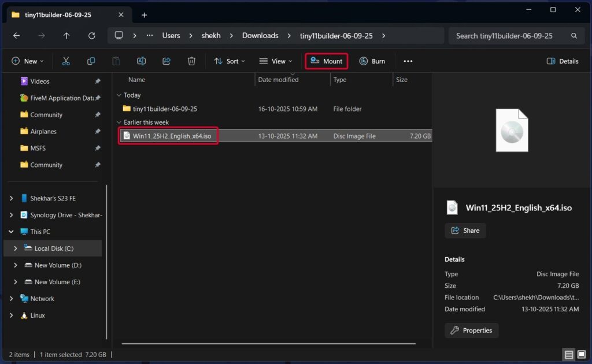
Task: Click the Properties button in the details pane
Action: pos(471,330)
